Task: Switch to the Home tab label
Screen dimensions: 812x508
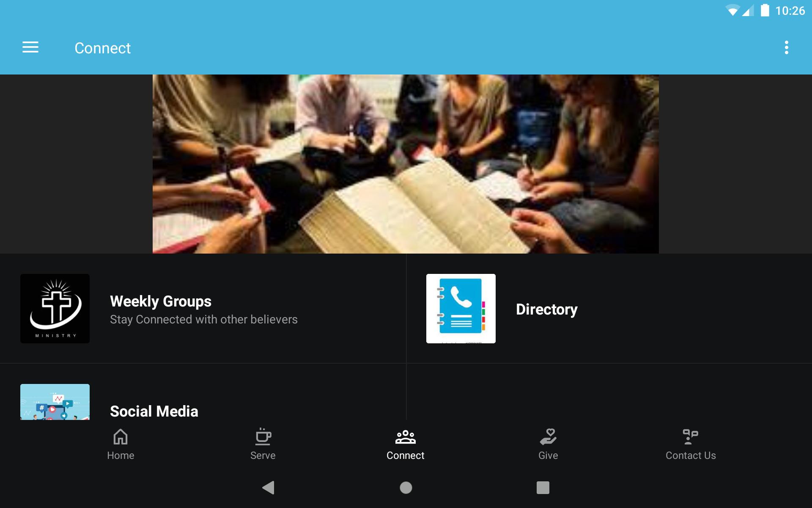Action: click(121, 456)
